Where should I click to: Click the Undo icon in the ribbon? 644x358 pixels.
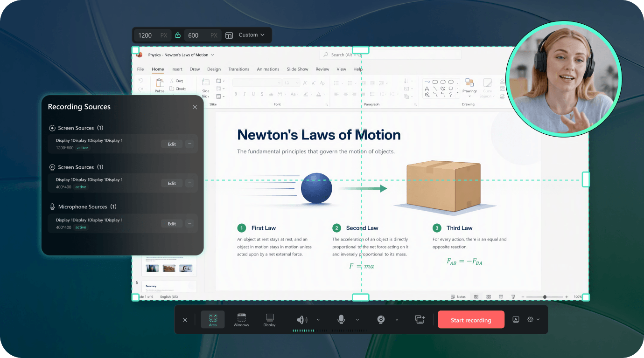pos(141,81)
